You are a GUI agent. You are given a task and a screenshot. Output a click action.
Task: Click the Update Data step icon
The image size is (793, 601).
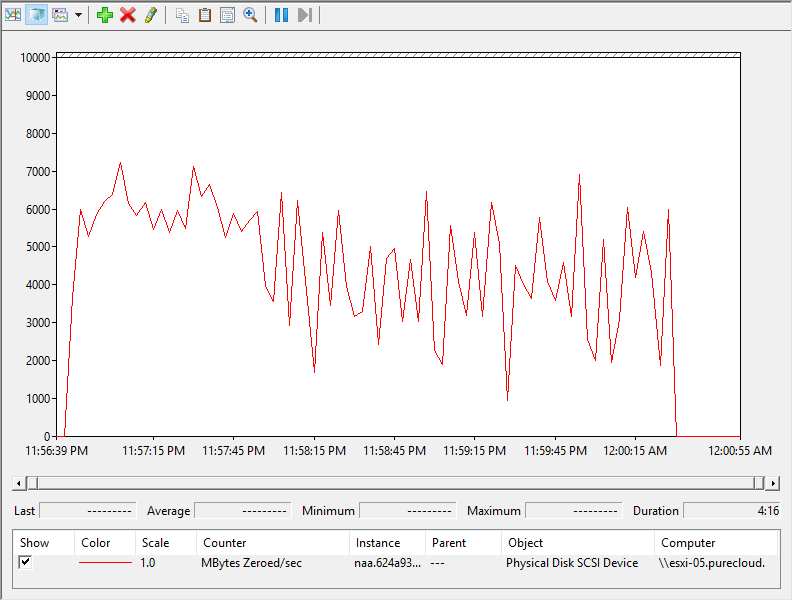(304, 15)
